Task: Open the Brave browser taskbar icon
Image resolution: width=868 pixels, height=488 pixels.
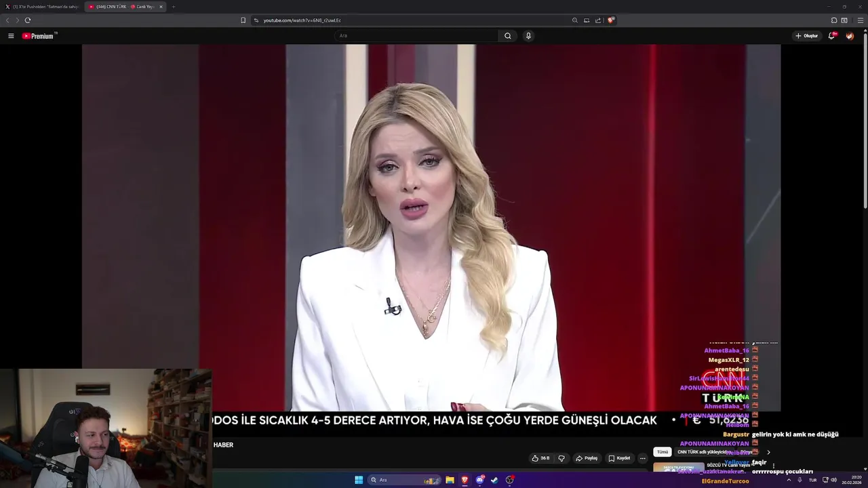Action: tap(465, 480)
